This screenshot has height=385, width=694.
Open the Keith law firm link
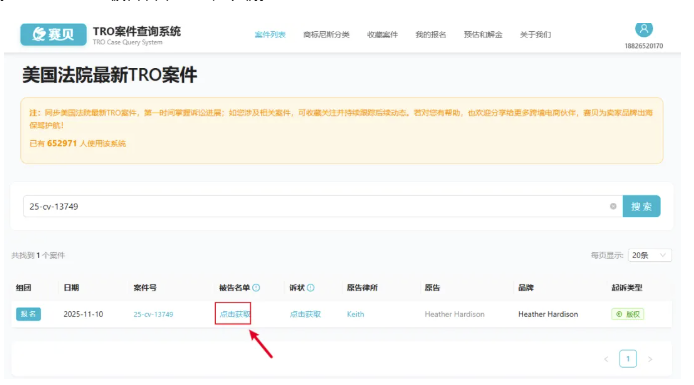(355, 314)
